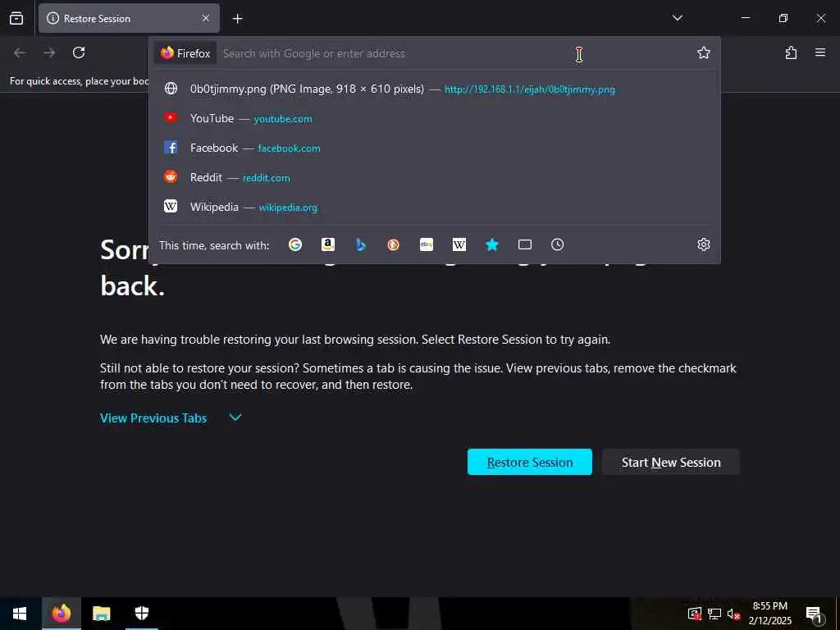Open the notification center icon
Screen dimensions: 840x630
point(814,614)
